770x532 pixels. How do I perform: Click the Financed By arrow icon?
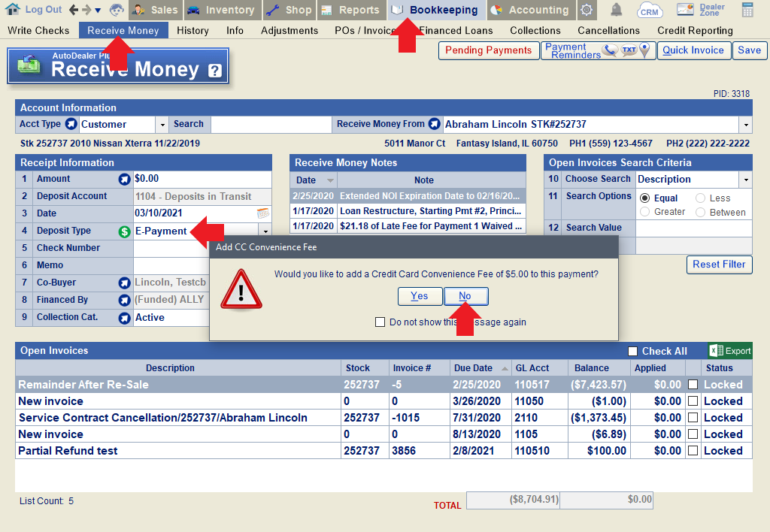124,301
